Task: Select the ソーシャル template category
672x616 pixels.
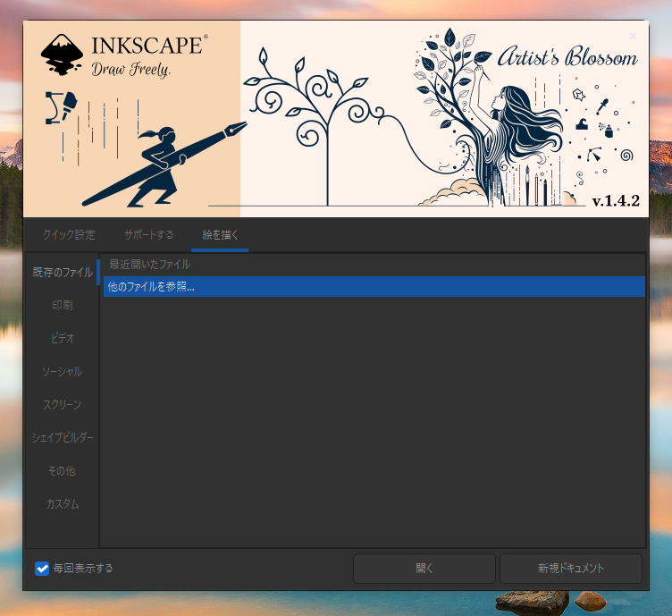Action: [x=62, y=371]
